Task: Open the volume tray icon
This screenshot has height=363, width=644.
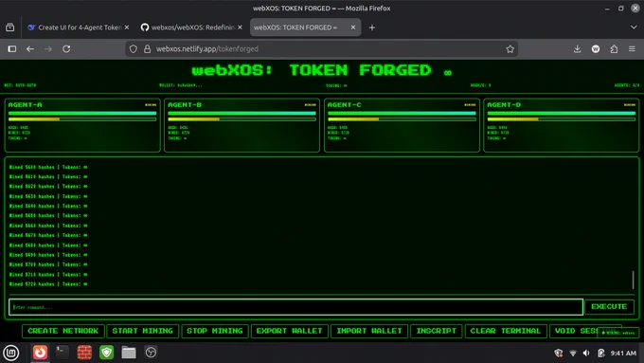Action: pos(586,354)
